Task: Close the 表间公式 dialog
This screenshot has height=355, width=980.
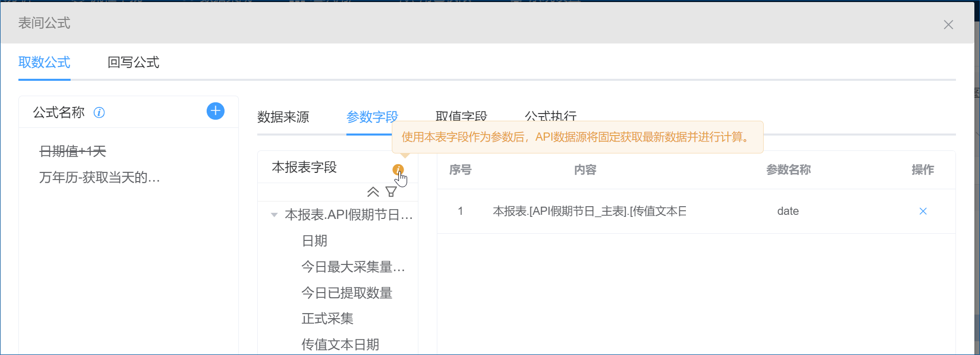Action: pyautogui.click(x=948, y=25)
